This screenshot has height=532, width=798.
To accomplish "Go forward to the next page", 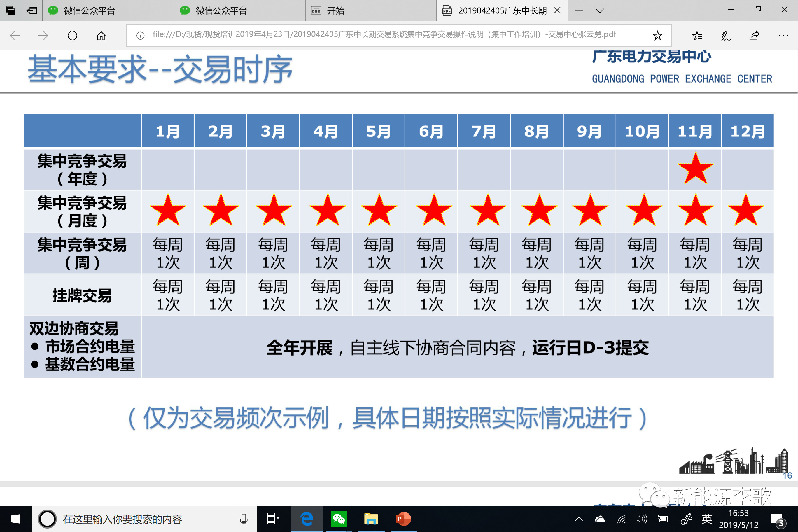I will (43, 36).
